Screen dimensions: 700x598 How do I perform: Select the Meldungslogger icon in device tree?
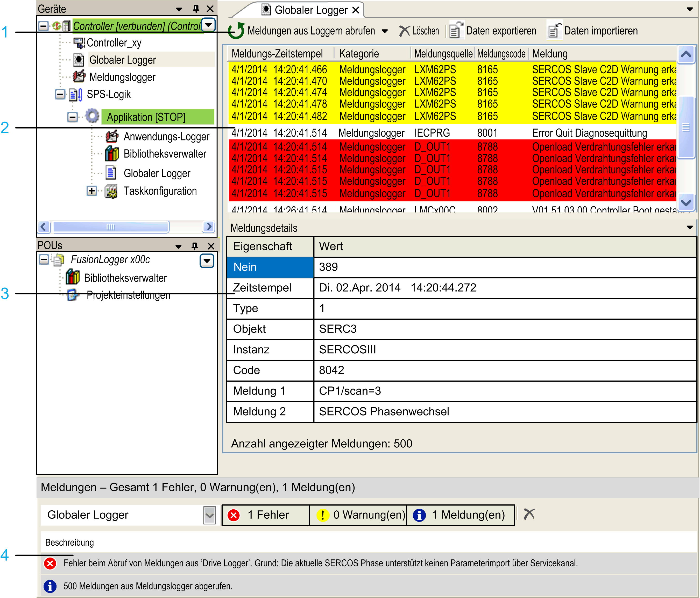(x=79, y=77)
